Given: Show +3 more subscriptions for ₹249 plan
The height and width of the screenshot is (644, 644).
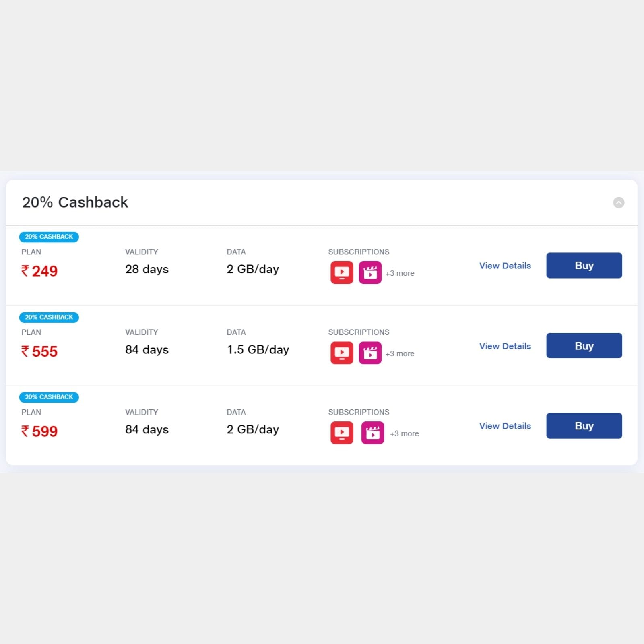Looking at the screenshot, I should coord(400,273).
